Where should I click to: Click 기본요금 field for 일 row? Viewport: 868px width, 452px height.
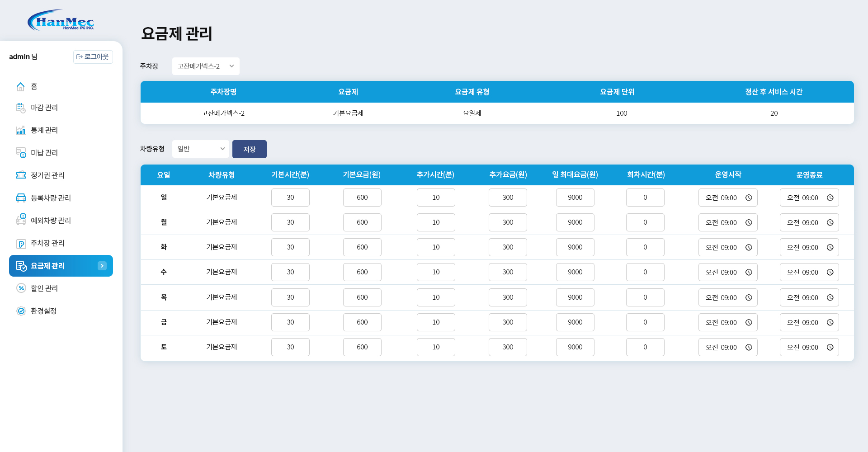[362, 198]
